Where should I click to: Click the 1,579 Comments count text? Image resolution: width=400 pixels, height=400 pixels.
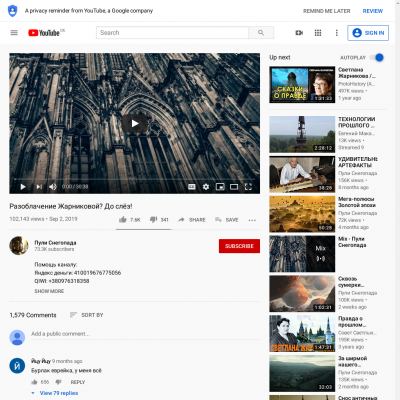click(33, 315)
